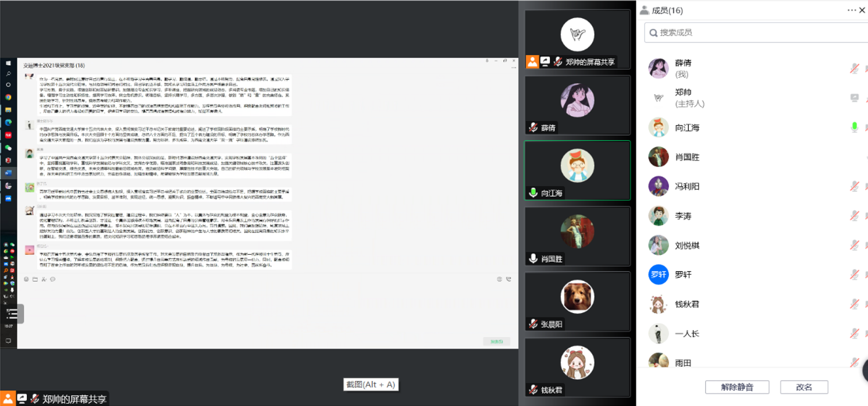Viewport: 868px width, 406px height.
Task: Open the members panel more options (···)
Action: click(852, 10)
